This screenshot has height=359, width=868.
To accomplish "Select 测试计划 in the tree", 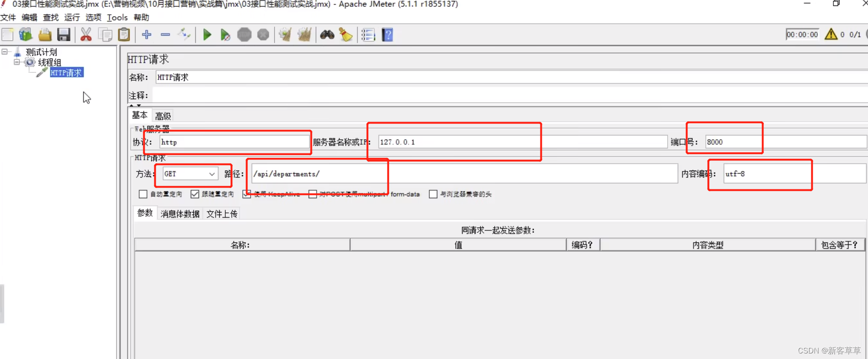I will pyautogui.click(x=41, y=52).
